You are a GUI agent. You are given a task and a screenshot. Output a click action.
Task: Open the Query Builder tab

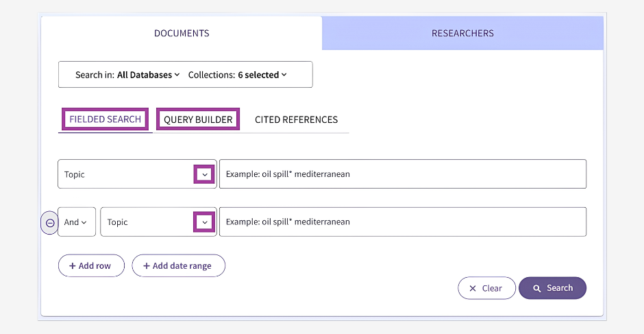point(198,119)
